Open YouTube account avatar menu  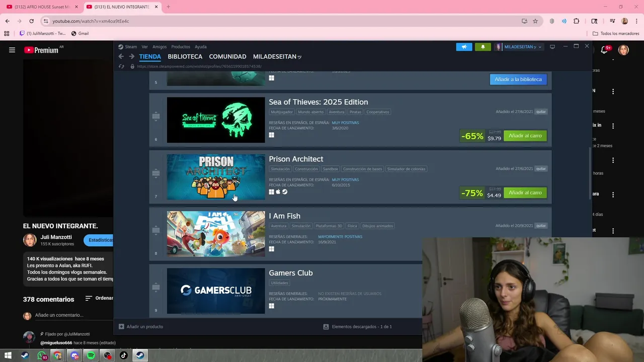(x=623, y=50)
